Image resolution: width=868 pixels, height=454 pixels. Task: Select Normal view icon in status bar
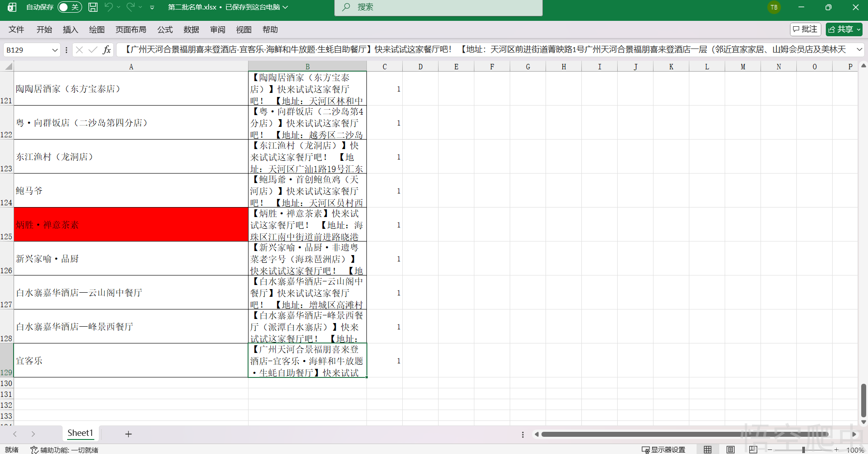tap(707, 449)
